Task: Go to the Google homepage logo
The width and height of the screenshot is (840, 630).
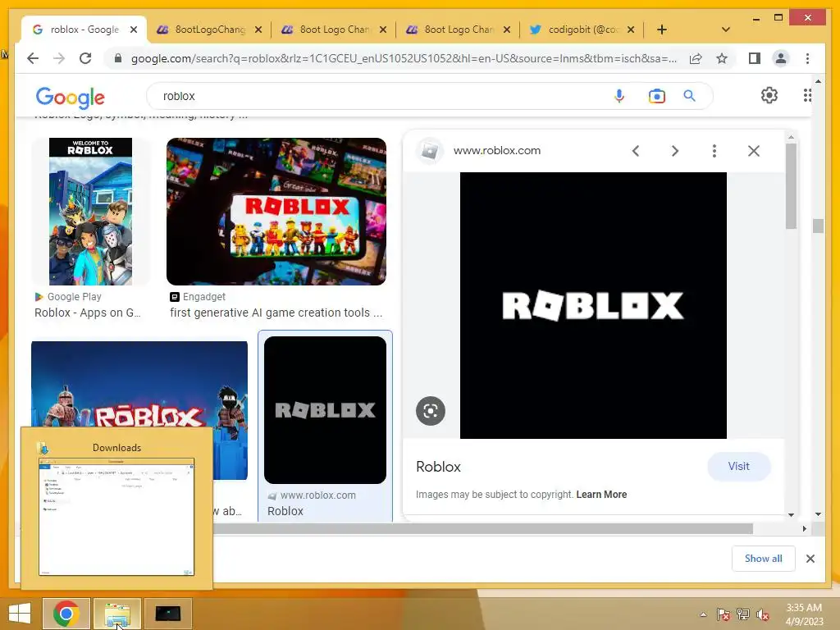Action: 71,97
